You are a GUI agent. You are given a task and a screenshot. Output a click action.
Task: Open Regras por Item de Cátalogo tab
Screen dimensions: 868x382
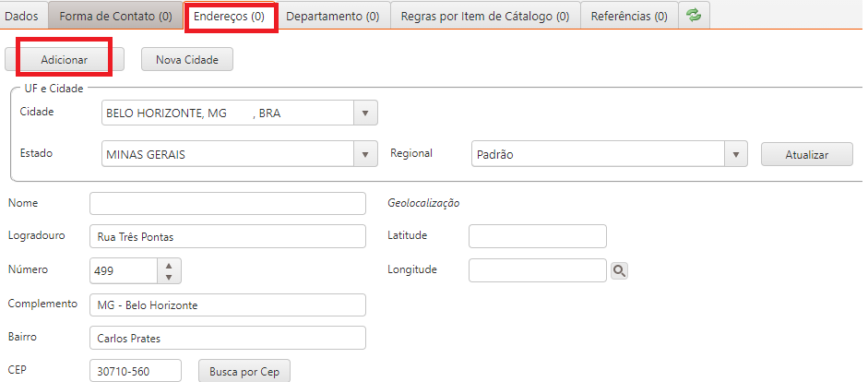tap(484, 16)
